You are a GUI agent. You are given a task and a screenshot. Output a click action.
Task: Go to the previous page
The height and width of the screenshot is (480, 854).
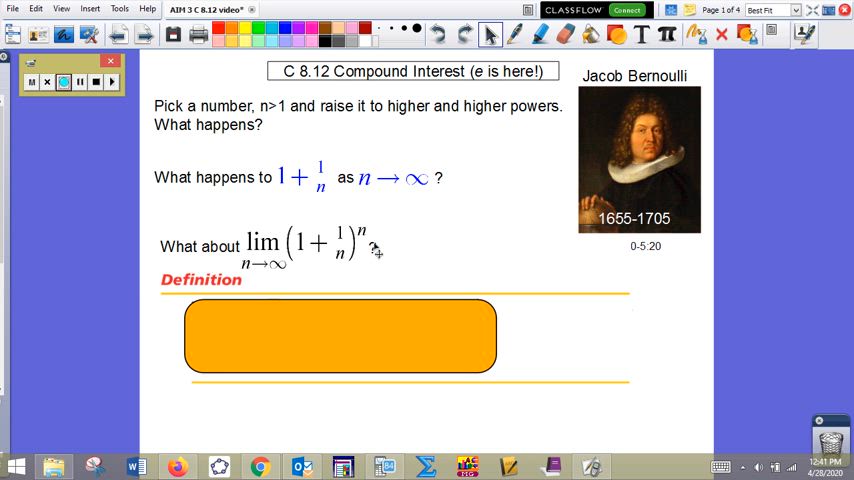coord(118,35)
